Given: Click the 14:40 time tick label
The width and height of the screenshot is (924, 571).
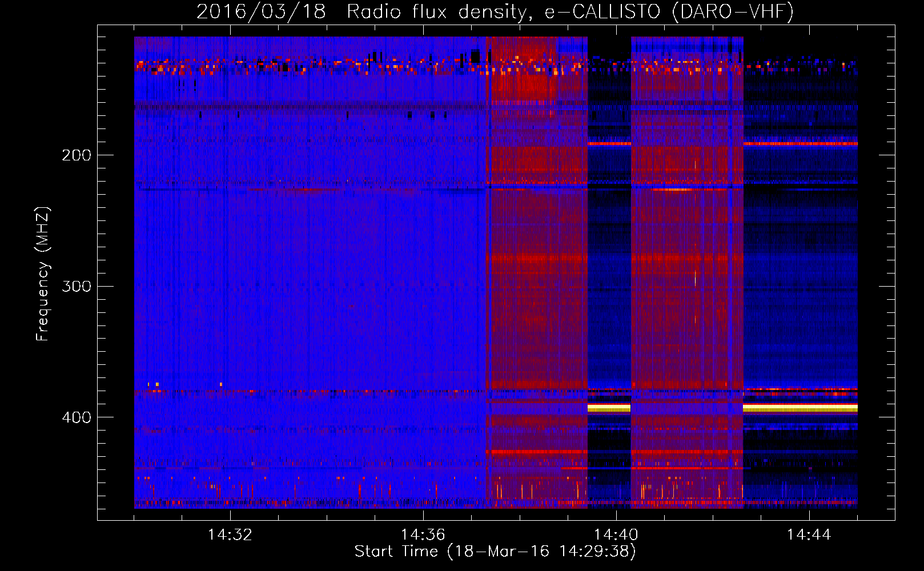Looking at the screenshot, I should click(616, 534).
